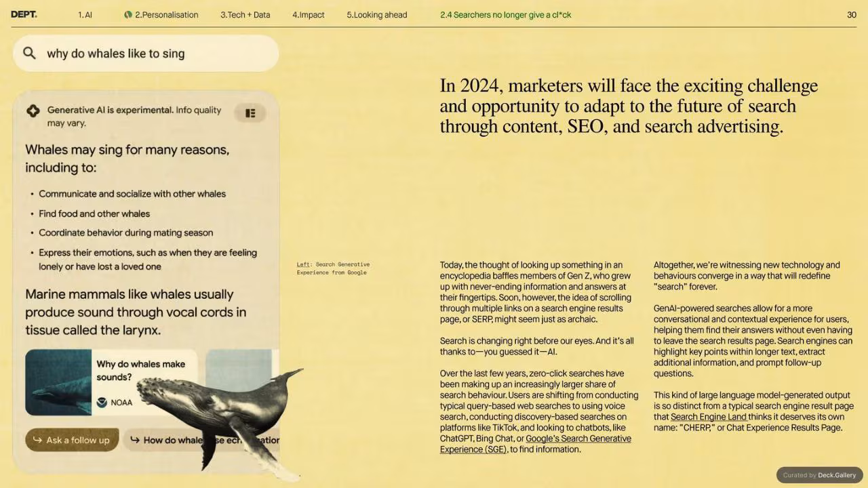
Task: Click bullet Communicate and socialize with other whales
Action: pyautogui.click(x=132, y=194)
